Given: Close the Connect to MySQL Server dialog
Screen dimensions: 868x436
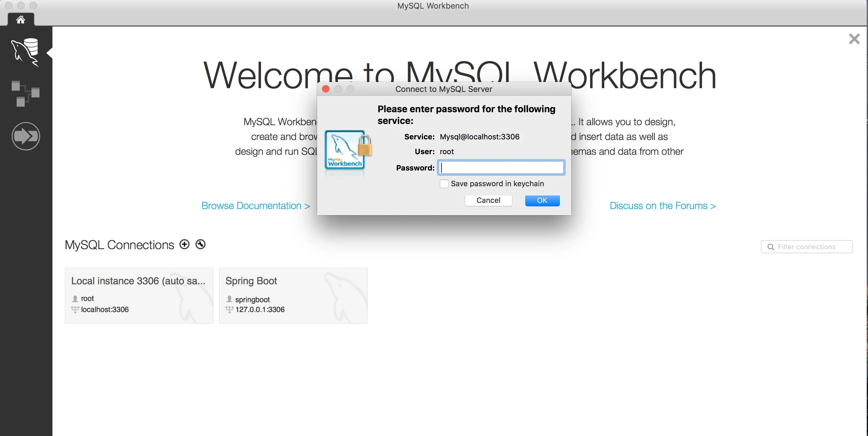Looking at the screenshot, I should (325, 89).
